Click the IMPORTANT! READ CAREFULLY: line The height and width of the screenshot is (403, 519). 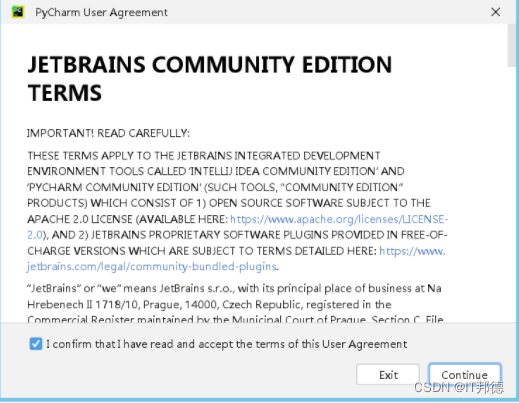click(x=108, y=133)
